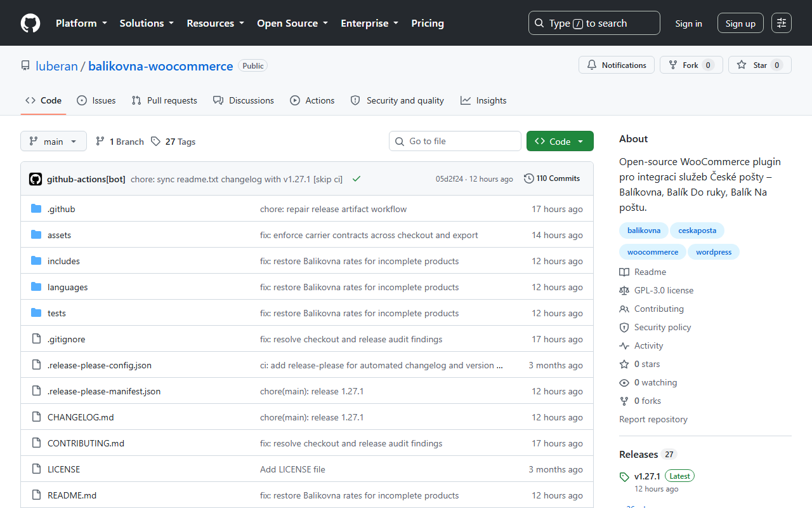Open the Pricing page
This screenshot has width=812, height=508.
[428, 23]
